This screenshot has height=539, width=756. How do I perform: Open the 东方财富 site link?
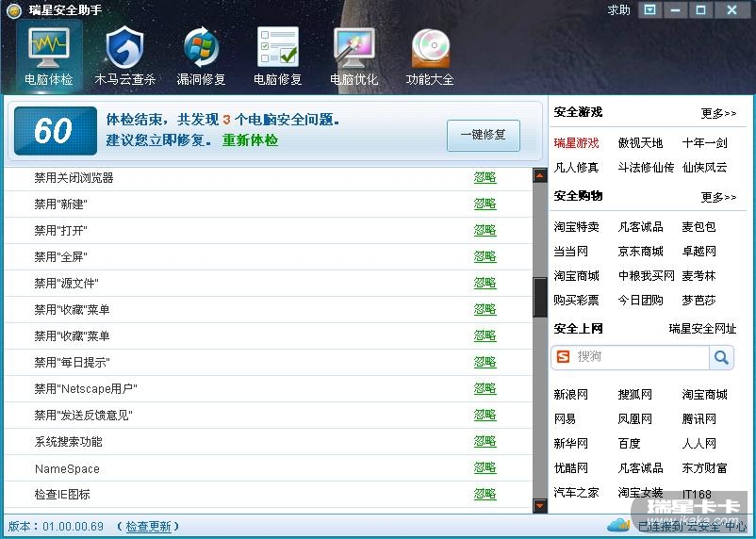coord(704,468)
